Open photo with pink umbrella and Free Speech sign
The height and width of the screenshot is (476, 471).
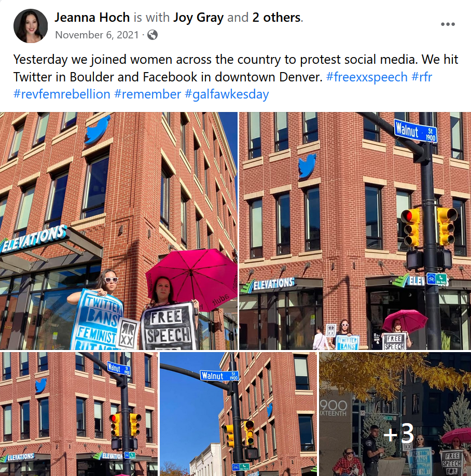click(119, 231)
